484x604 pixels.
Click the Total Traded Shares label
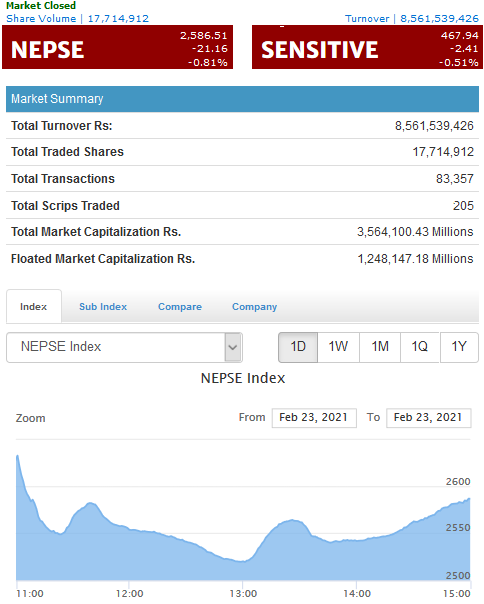67,152
